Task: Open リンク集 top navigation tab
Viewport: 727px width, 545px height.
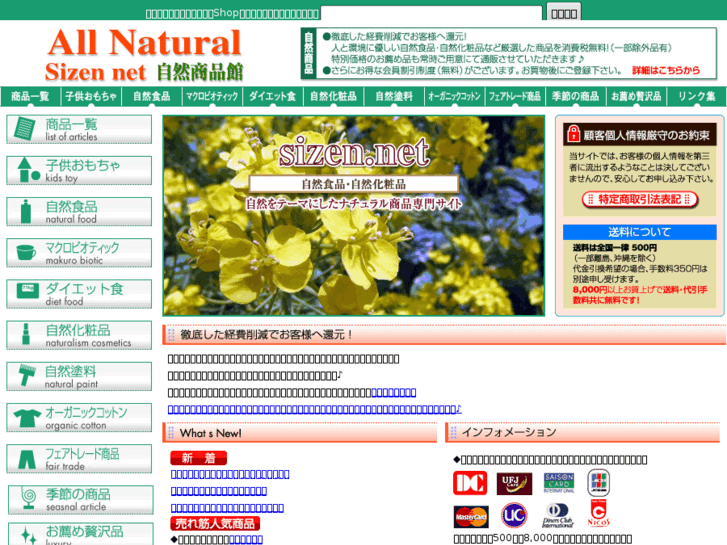Action: (696, 96)
